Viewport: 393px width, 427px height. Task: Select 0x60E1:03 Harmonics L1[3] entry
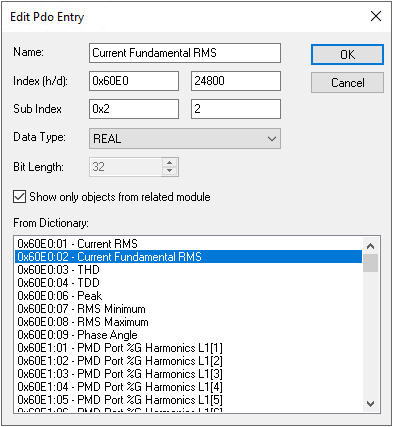[x=188, y=374]
